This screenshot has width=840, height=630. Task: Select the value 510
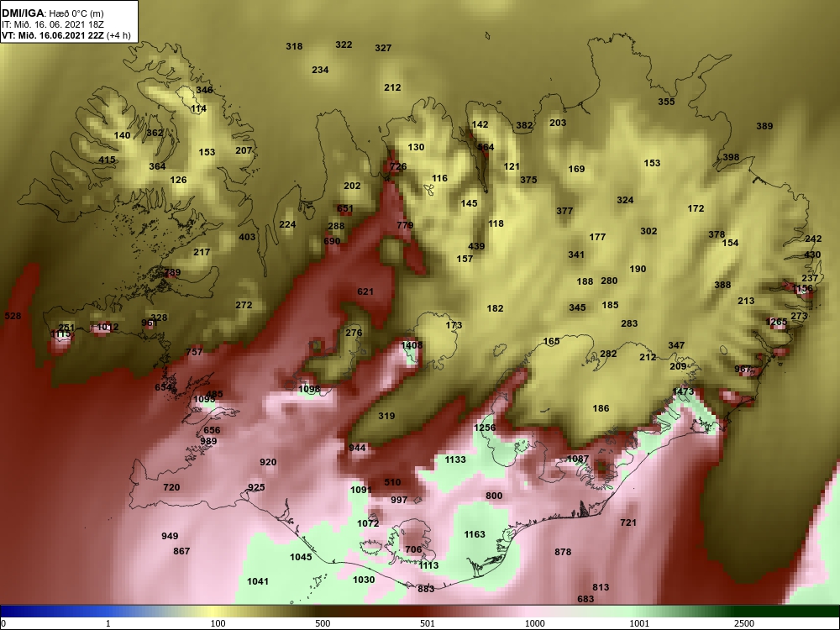coord(392,482)
